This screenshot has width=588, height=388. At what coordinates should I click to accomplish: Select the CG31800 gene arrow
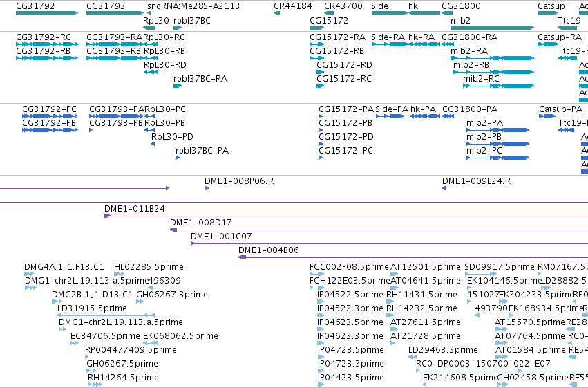447,13
